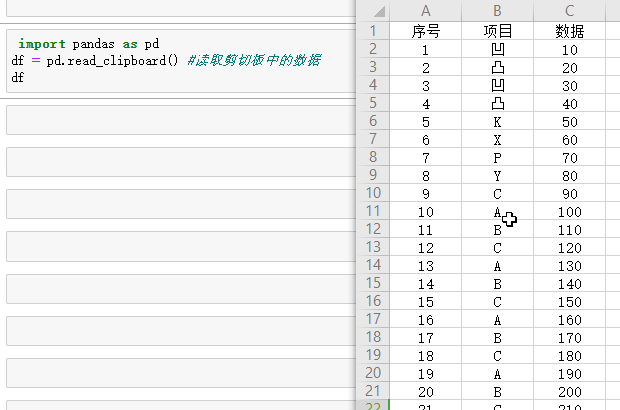Select the 数据 cell with value 190
This screenshot has height=410, width=620.
point(569,374)
